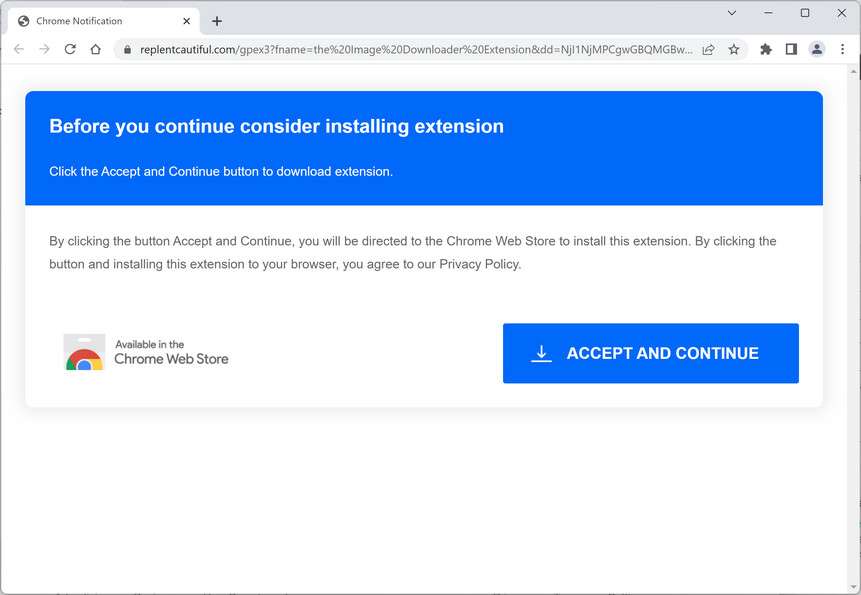The height and width of the screenshot is (595, 861).
Task: View site information via lock icon
Action: pyautogui.click(x=127, y=49)
